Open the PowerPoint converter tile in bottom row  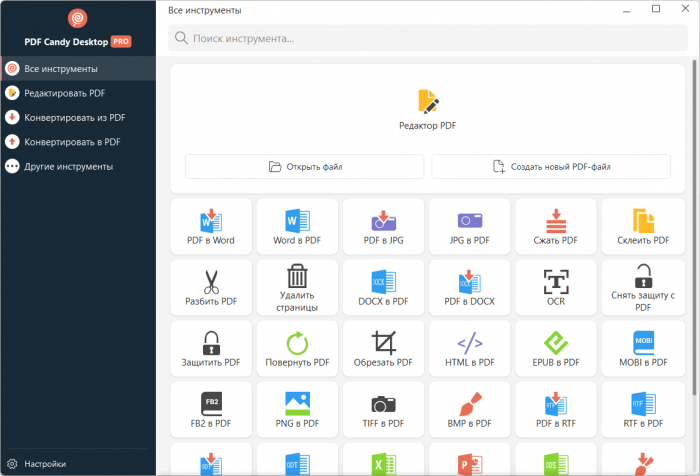(470, 459)
